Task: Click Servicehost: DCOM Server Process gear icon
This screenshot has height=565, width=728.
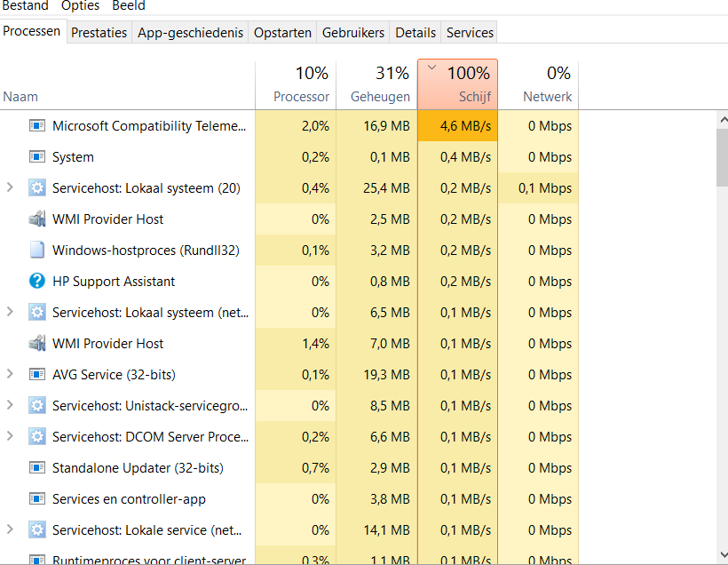Action: click(x=37, y=437)
